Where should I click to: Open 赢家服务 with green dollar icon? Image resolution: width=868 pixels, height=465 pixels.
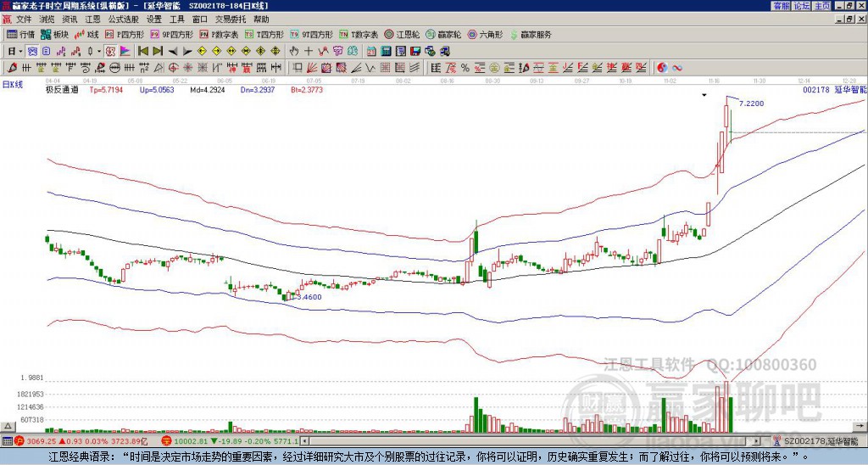coord(531,34)
